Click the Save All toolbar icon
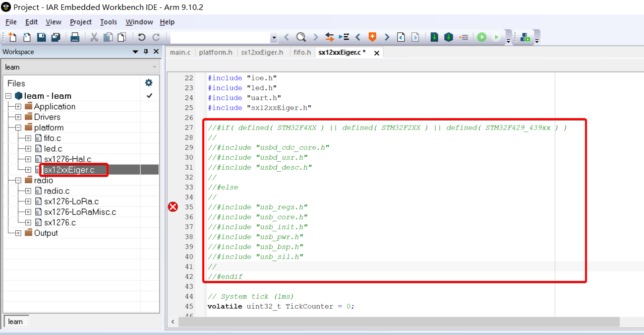The height and width of the screenshot is (335, 644). click(56, 37)
